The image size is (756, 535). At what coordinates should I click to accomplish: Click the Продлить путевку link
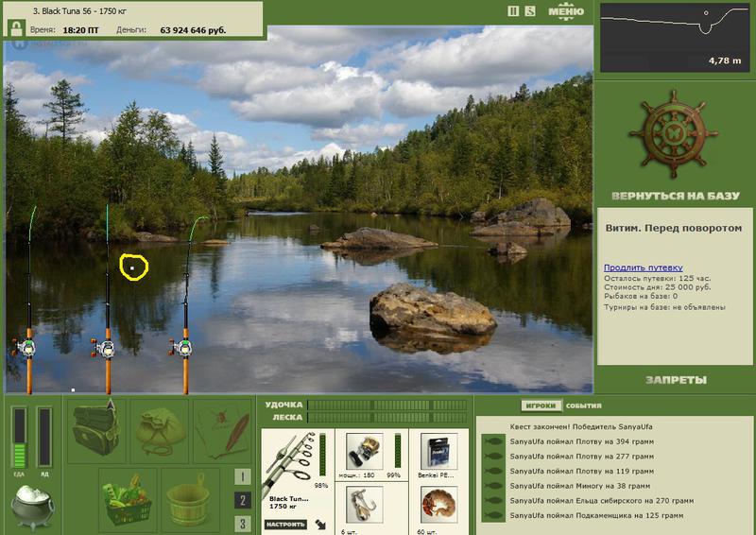(644, 267)
